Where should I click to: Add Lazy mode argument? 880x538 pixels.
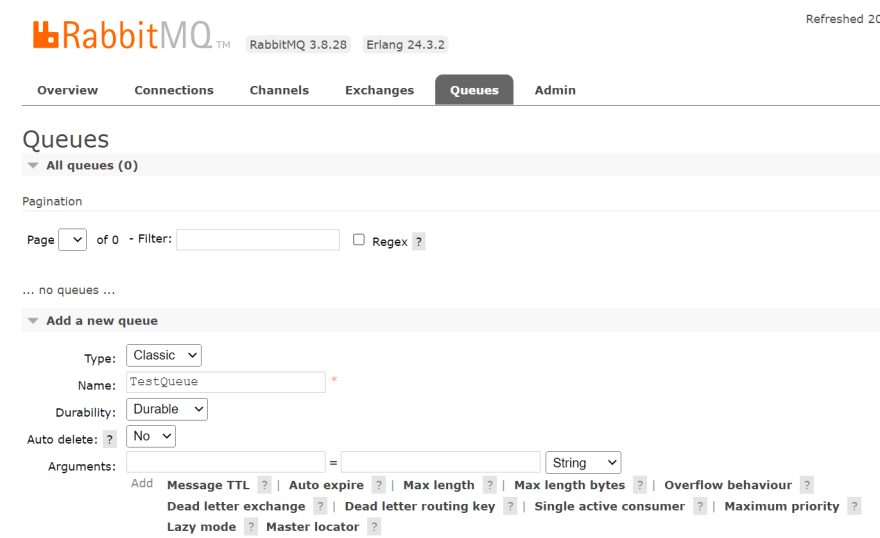click(x=201, y=527)
